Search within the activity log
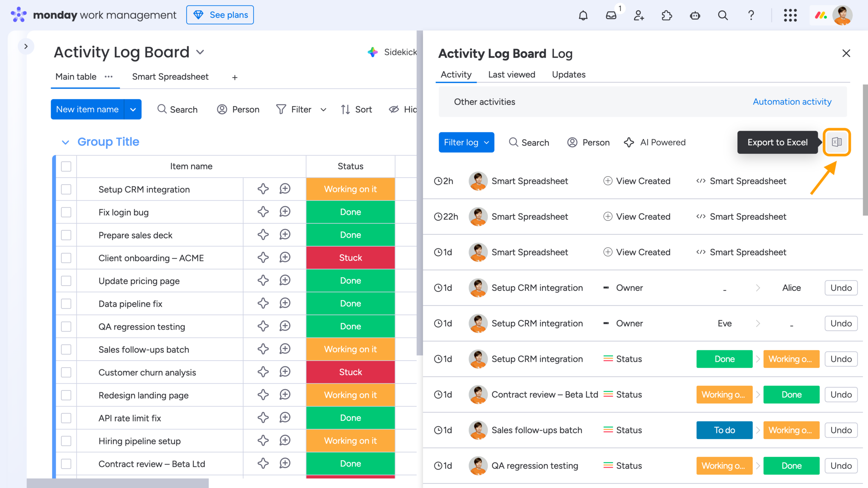This screenshot has width=868, height=488. click(529, 142)
